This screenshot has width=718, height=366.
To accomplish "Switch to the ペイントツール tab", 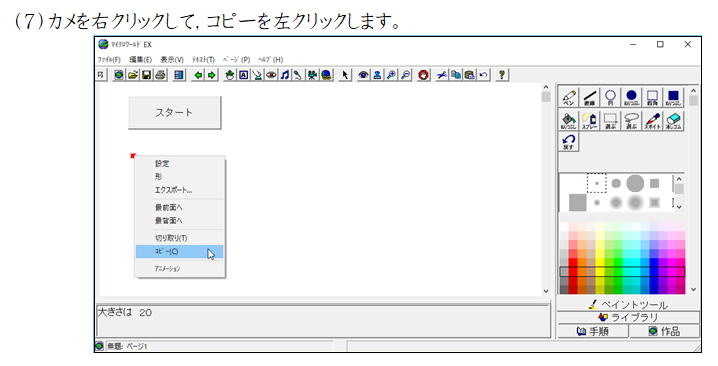I will [628, 304].
